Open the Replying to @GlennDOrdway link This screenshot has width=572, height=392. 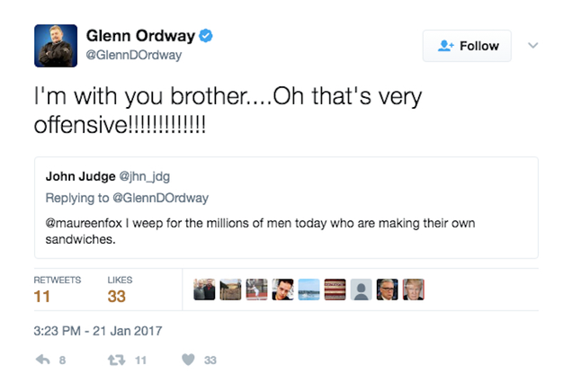127,198
